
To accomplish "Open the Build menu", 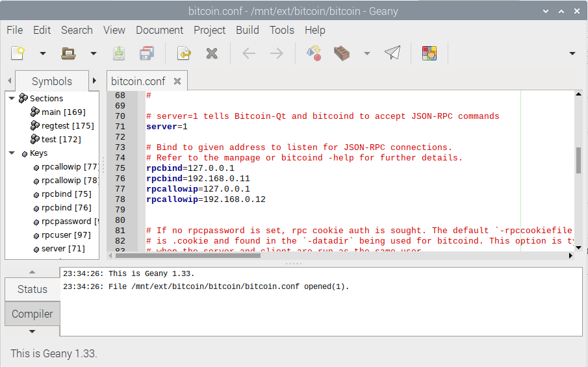I will pyautogui.click(x=247, y=30).
